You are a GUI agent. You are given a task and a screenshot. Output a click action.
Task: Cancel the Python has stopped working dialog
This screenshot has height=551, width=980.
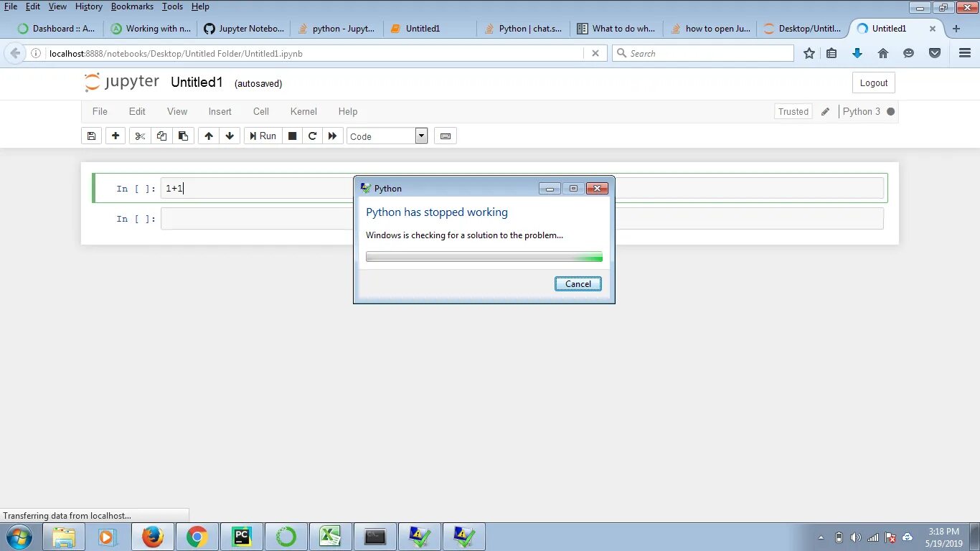[x=578, y=283]
